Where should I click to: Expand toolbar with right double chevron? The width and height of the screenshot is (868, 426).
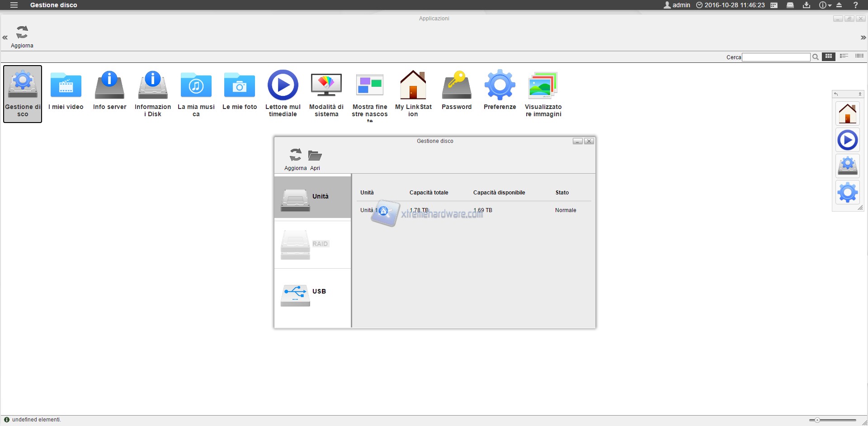(863, 38)
